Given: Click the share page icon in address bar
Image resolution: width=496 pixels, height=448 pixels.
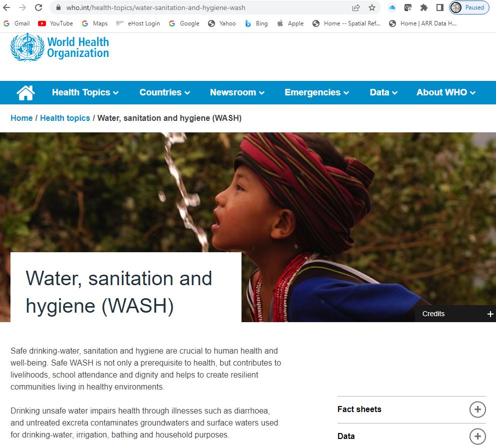Looking at the screenshot, I should click(x=356, y=7).
